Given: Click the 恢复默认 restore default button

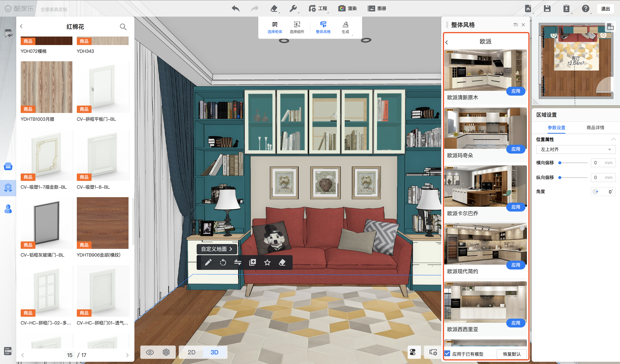Looking at the screenshot, I should (x=511, y=354).
